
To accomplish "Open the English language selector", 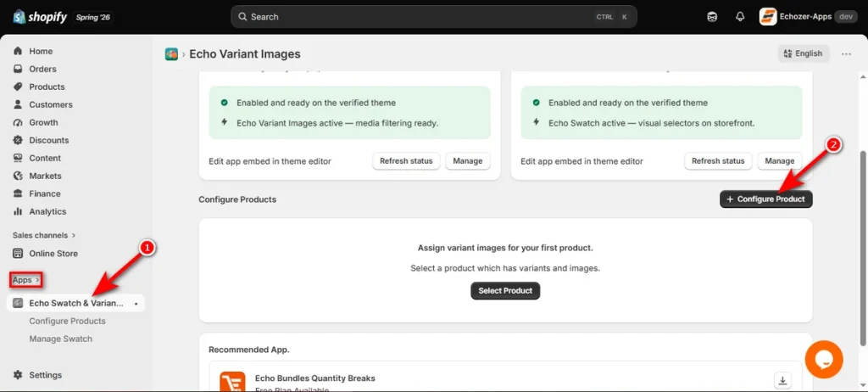I will (804, 53).
